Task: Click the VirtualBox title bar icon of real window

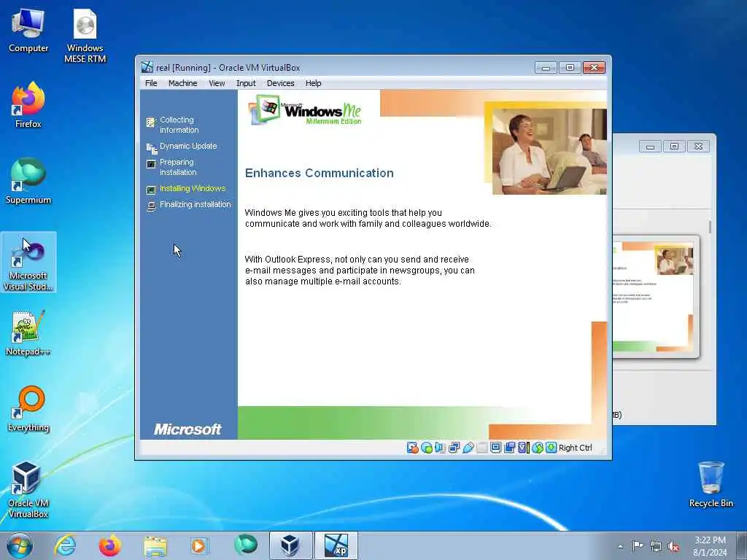Action: click(x=147, y=67)
